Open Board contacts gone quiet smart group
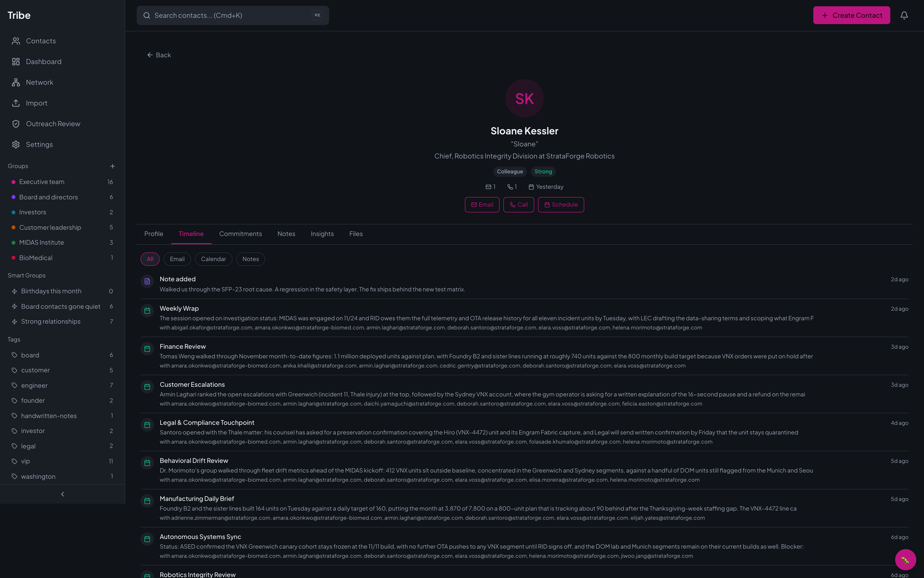 (x=63, y=307)
